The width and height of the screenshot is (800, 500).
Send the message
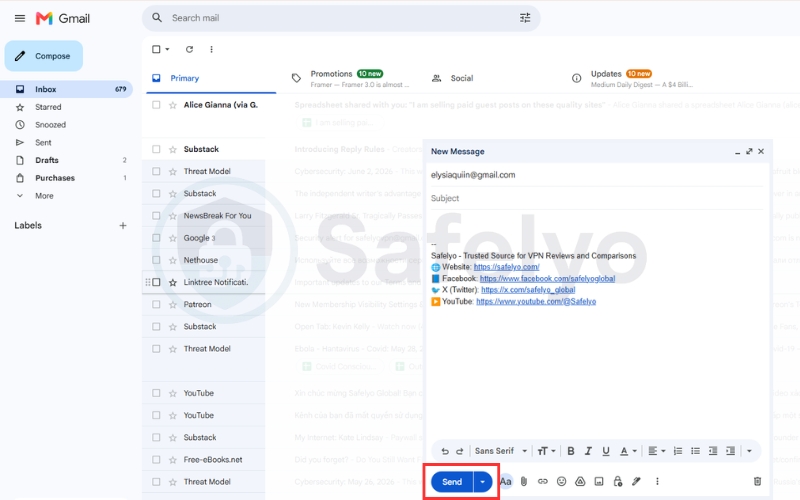coord(452,482)
